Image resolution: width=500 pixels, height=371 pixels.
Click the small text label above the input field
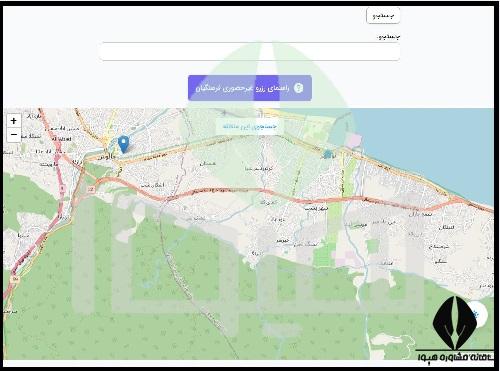click(x=389, y=37)
